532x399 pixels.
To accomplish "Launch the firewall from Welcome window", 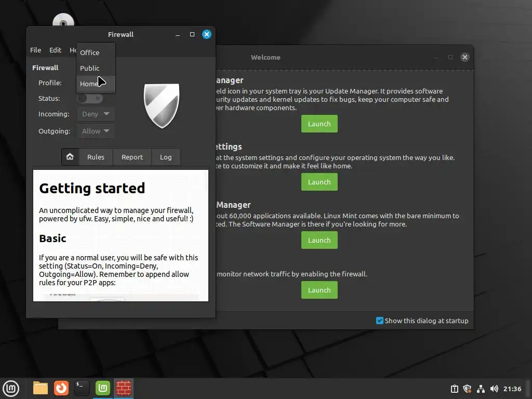I will (x=320, y=290).
